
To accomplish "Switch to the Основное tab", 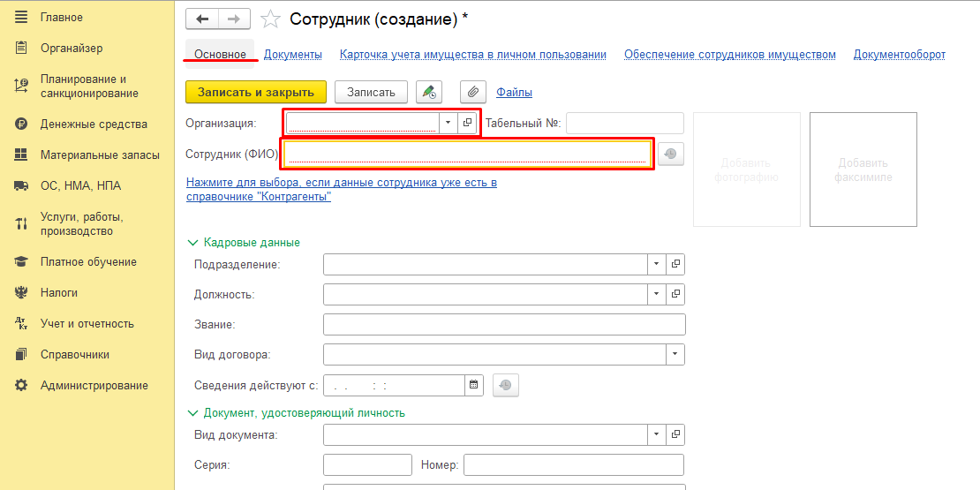I will click(x=220, y=55).
